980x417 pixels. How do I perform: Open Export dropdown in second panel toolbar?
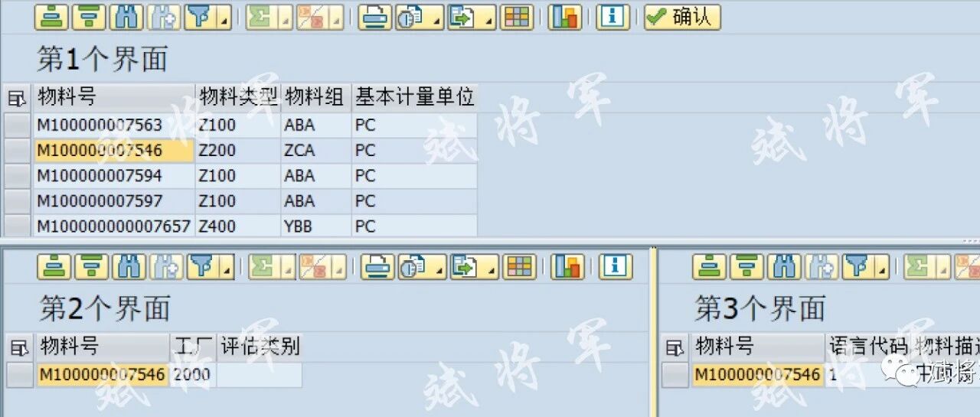pyautogui.click(x=475, y=266)
